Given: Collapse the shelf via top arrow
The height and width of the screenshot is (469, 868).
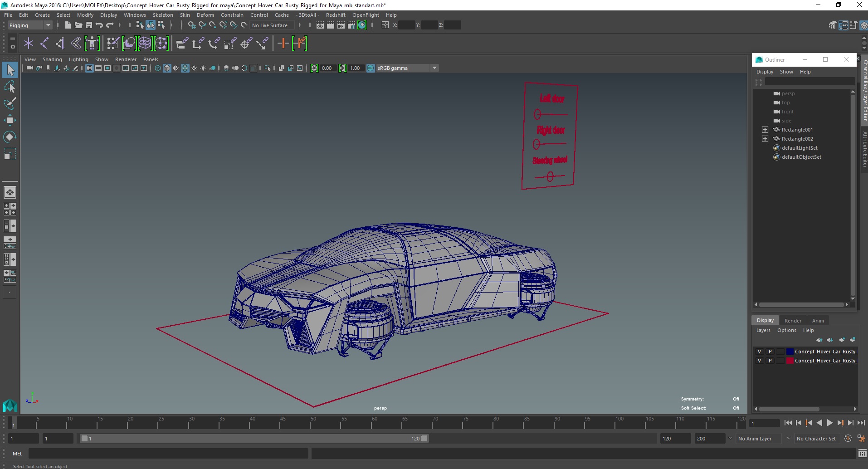Looking at the screenshot, I should click(x=864, y=39).
